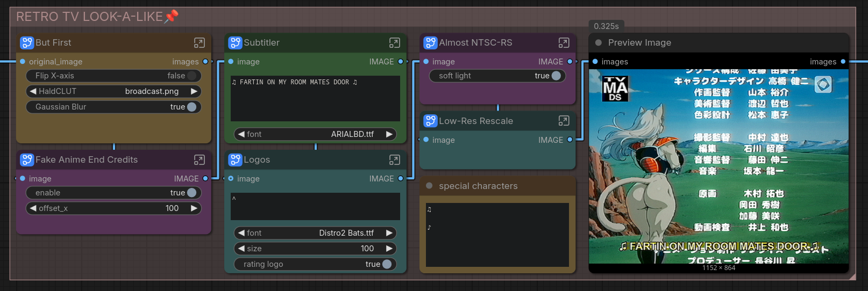This screenshot has width=868, height=291.
Task: Click Subtitler IMAGE output port
Action: (x=401, y=62)
